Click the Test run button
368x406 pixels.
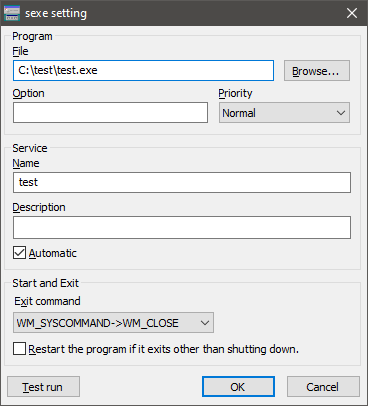(43, 387)
